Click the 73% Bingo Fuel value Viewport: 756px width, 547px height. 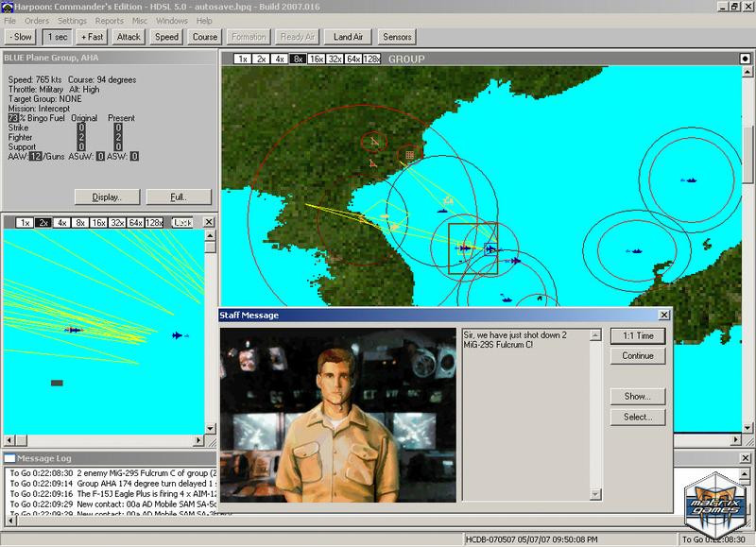13,118
